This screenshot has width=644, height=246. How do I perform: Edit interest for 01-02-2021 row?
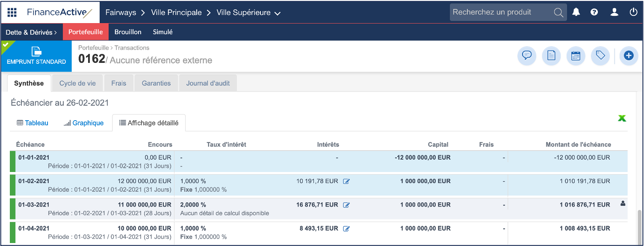click(x=346, y=181)
